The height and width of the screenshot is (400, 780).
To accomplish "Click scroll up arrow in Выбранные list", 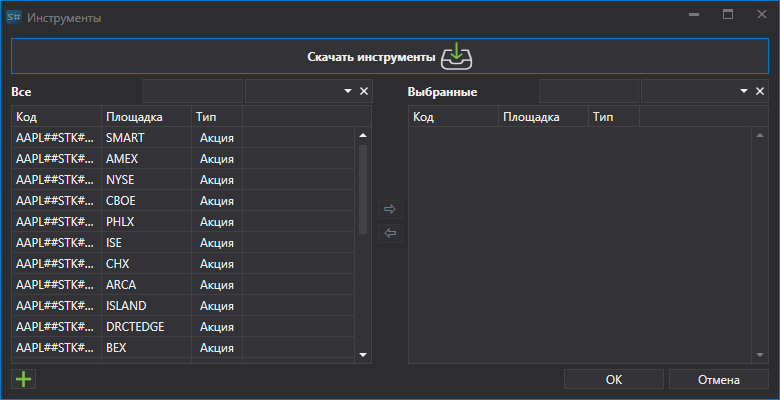I will coord(760,135).
